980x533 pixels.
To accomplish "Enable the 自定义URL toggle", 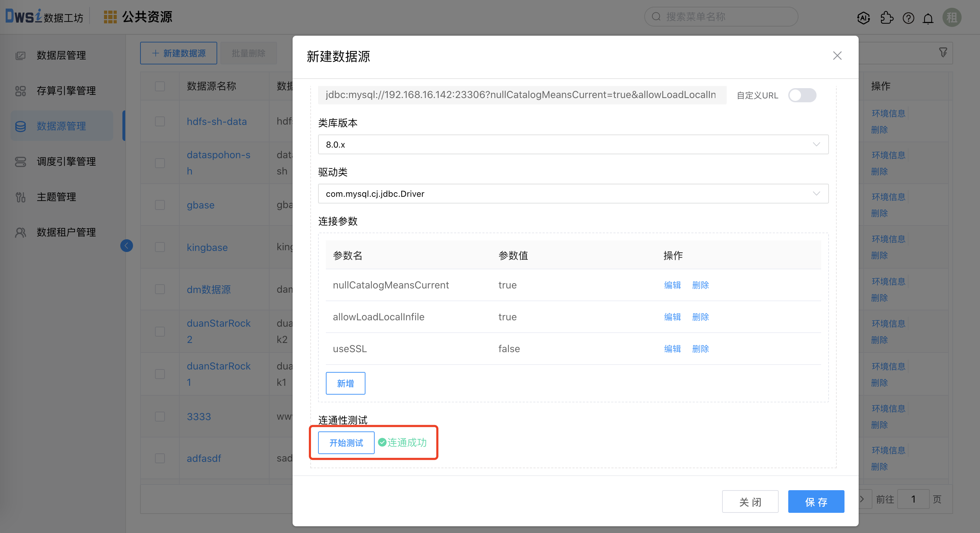I will (x=802, y=96).
